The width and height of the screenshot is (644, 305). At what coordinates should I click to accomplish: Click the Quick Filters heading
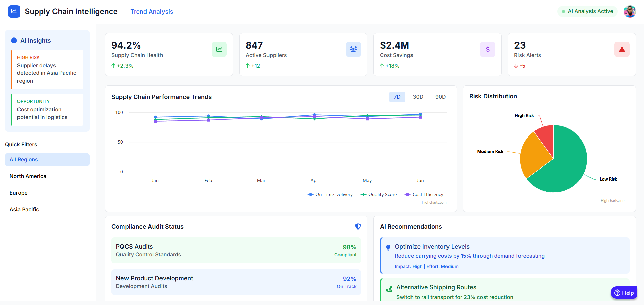tap(21, 144)
